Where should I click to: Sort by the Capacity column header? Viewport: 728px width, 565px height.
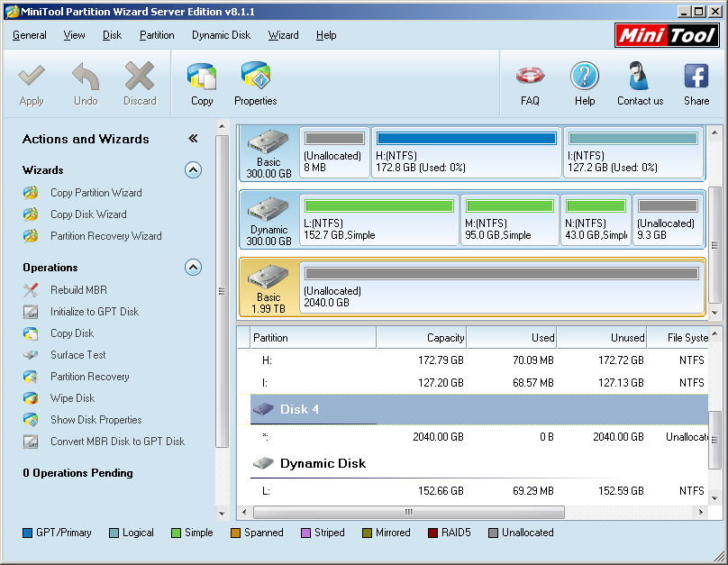pyautogui.click(x=422, y=338)
